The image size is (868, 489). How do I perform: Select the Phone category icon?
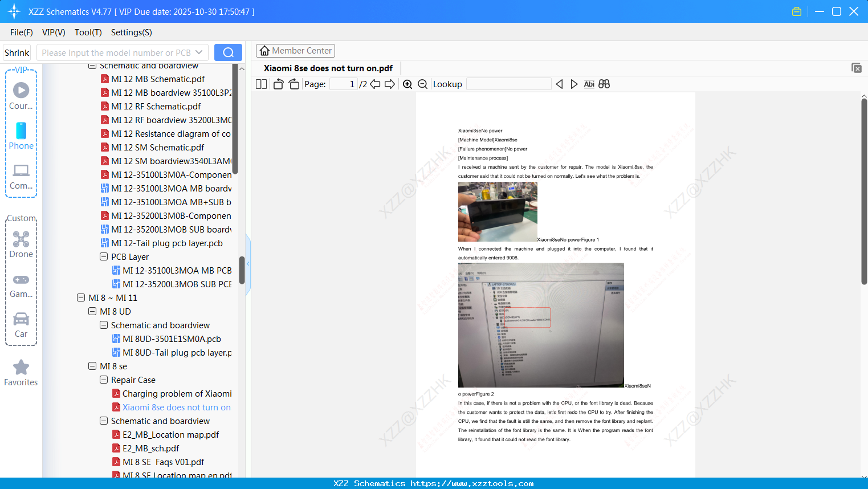tap(21, 136)
